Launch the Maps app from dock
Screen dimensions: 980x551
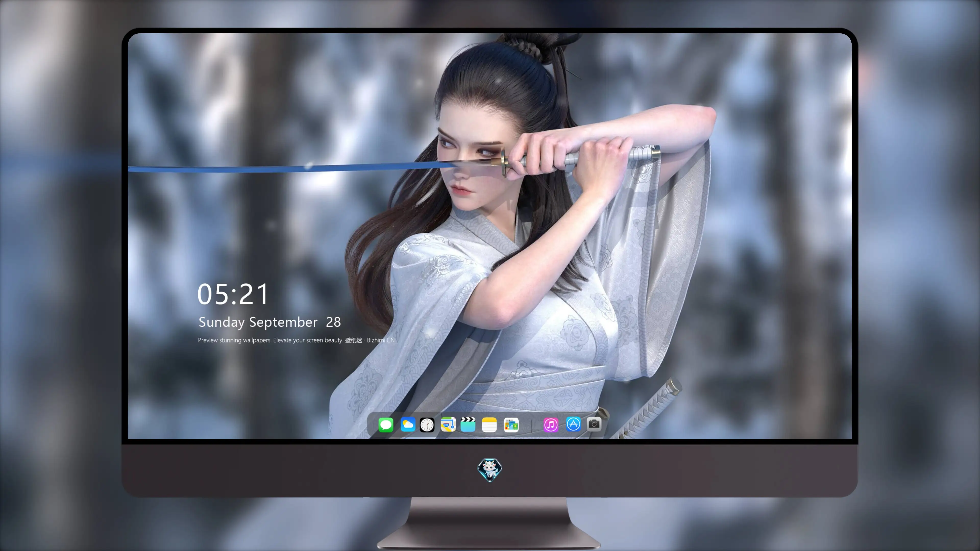tap(448, 424)
